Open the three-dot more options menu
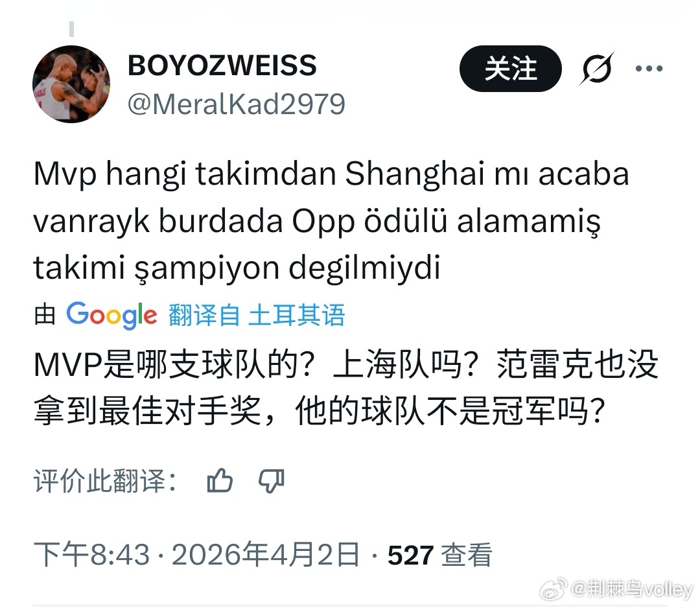 coord(649,69)
